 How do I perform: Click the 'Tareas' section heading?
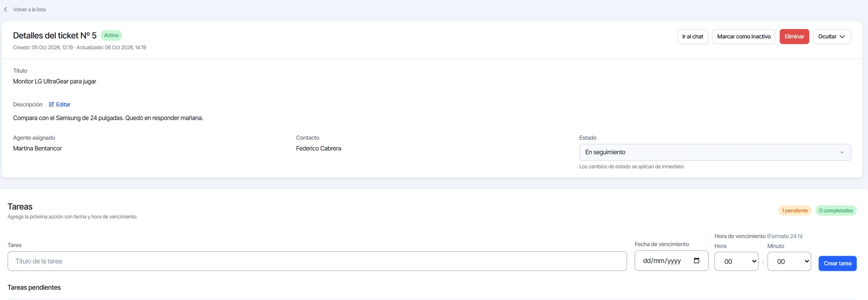click(x=20, y=206)
